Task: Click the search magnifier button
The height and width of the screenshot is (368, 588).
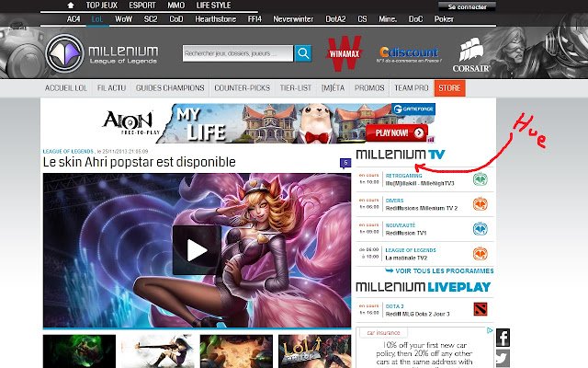Action: point(303,53)
